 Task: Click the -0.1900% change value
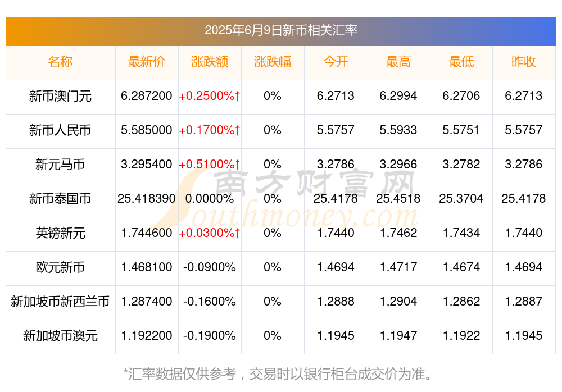click(209, 335)
